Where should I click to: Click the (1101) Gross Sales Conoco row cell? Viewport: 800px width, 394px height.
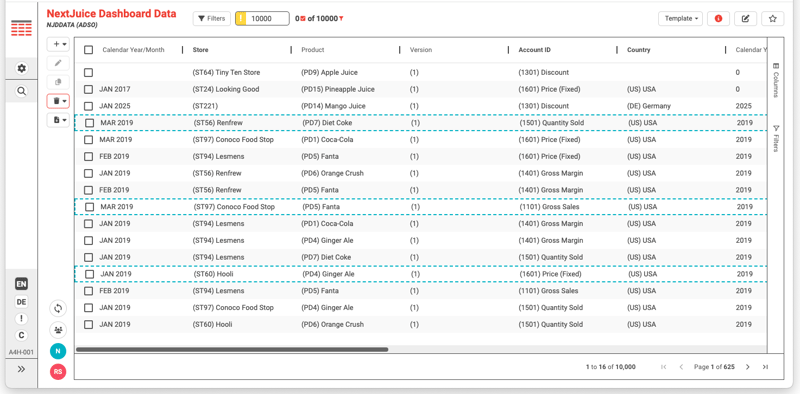[549, 207]
